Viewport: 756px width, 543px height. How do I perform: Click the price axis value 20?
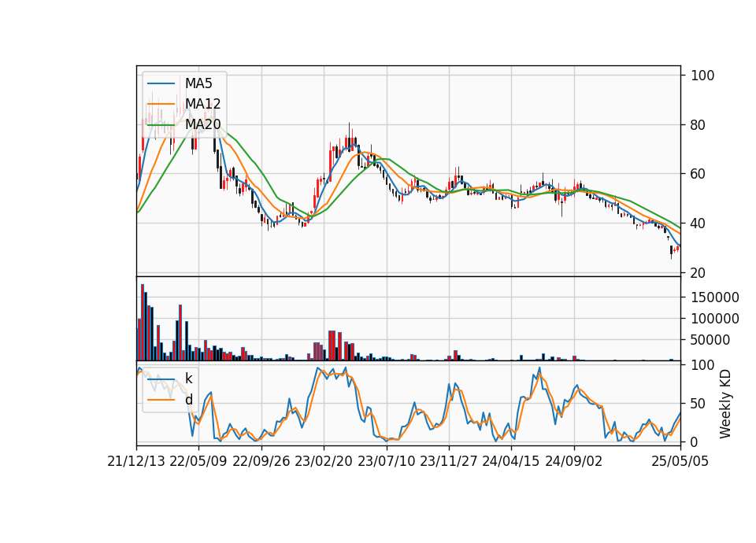coord(699,273)
